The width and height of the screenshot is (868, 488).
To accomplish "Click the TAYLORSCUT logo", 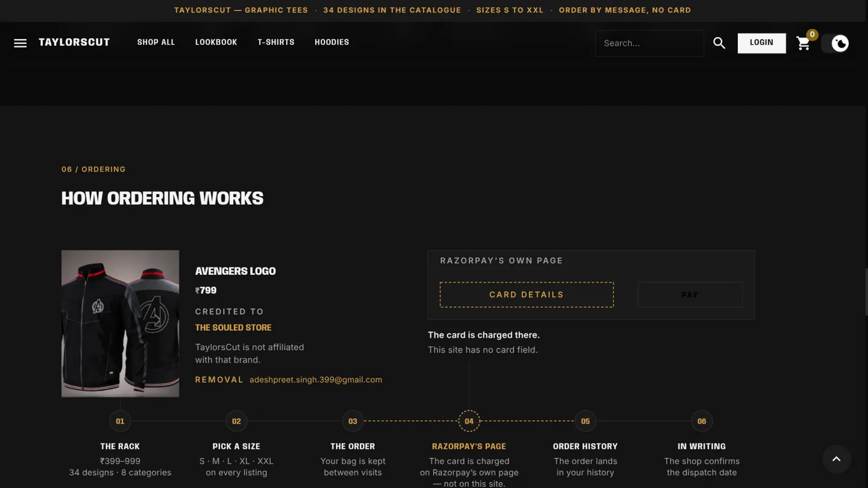I will pos(74,42).
